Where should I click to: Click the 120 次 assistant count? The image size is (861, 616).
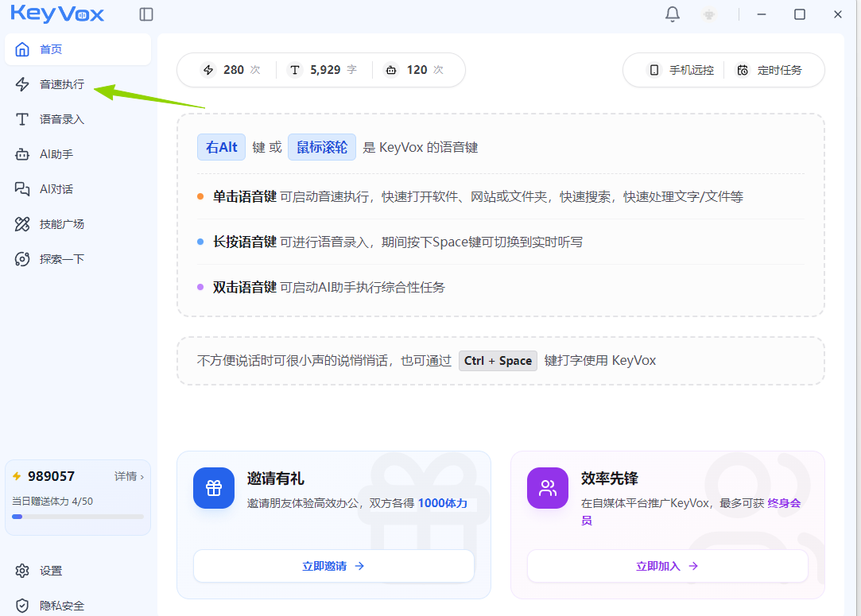[425, 70]
